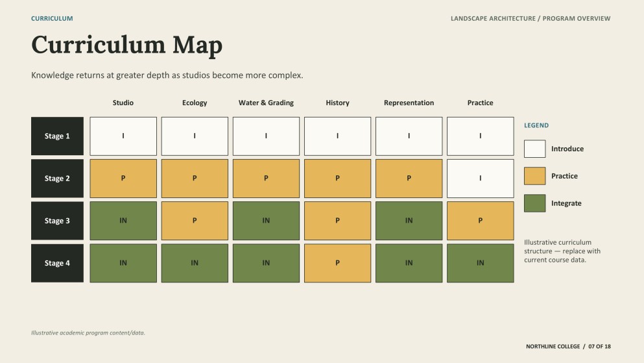This screenshot has width=644, height=363.
Task: Select the Stage 3 row label
Action: pyautogui.click(x=57, y=221)
